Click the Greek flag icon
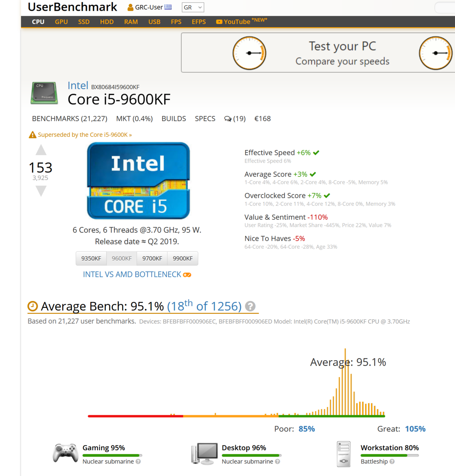 168,7
